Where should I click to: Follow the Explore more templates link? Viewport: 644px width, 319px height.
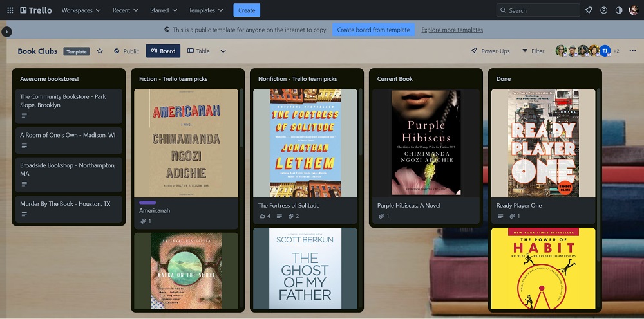tap(452, 30)
